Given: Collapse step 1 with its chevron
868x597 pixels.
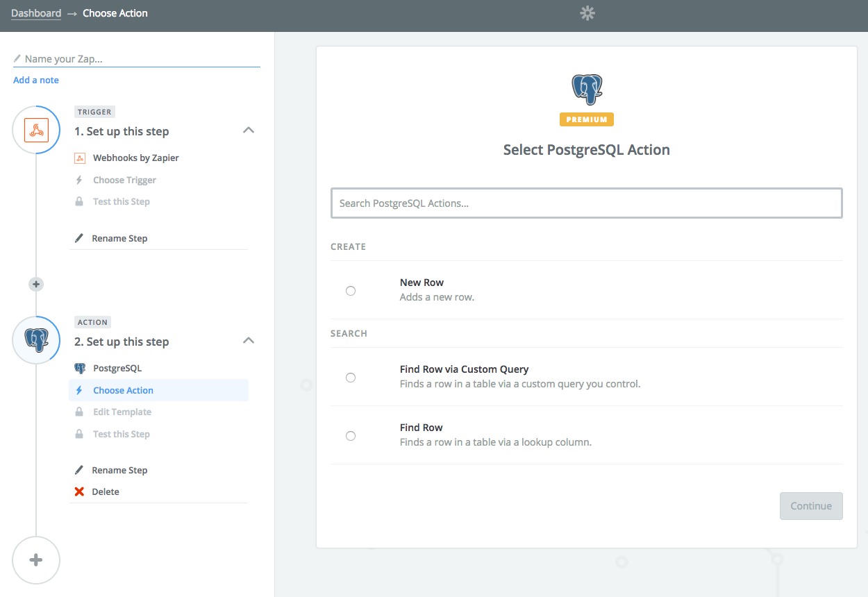Looking at the screenshot, I should [x=249, y=131].
